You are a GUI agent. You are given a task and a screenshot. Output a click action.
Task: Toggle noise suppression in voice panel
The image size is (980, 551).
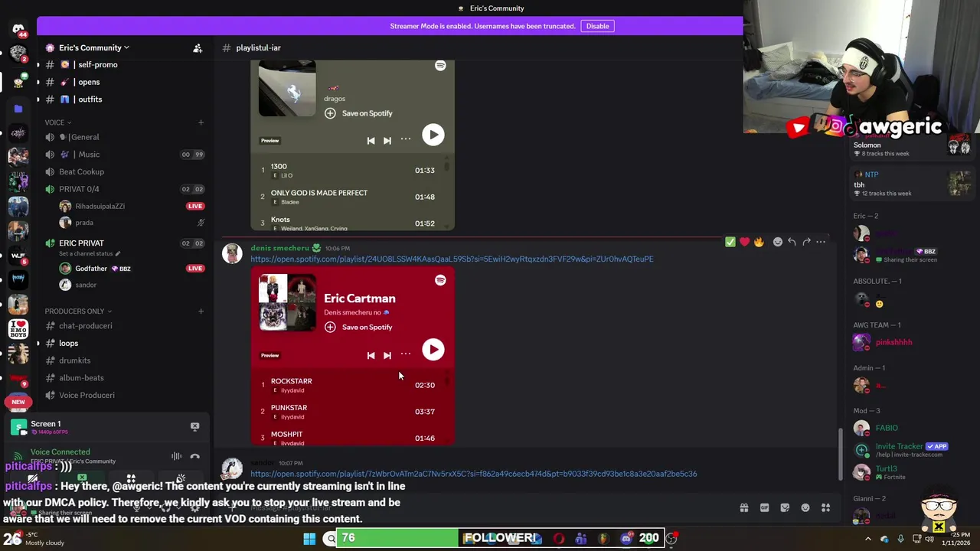(x=177, y=457)
